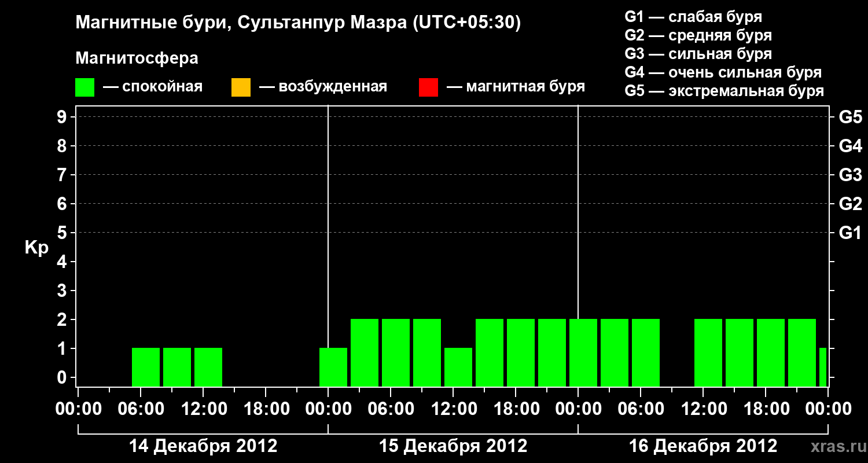868x463 pixels.
Task: Click 'G2 — средняя буря' legend line
Action: tap(698, 35)
